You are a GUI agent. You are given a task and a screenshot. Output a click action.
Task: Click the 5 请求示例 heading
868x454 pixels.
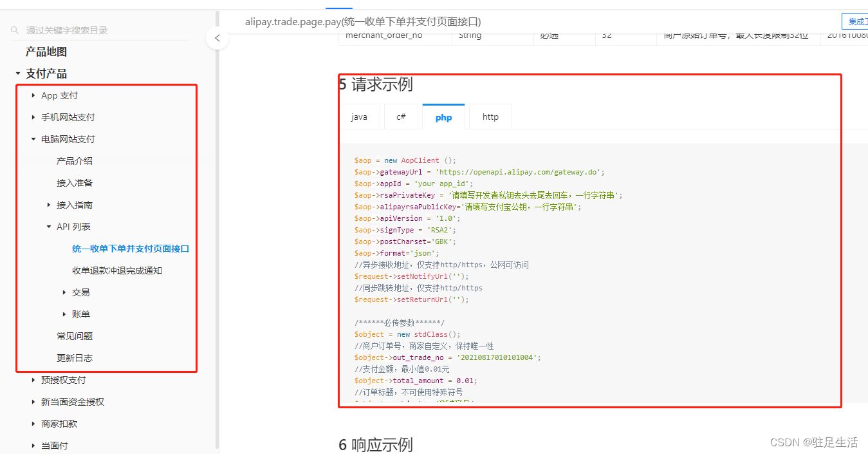click(x=376, y=84)
